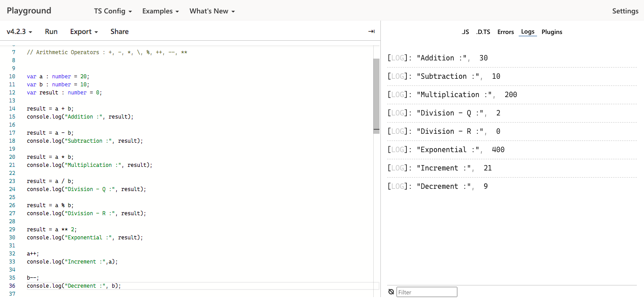
Task: Open Settings in the top right
Action: (x=625, y=11)
